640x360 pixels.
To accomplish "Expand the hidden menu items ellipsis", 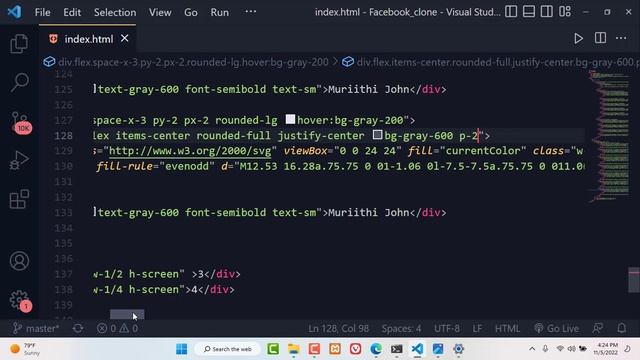I will (251, 12).
